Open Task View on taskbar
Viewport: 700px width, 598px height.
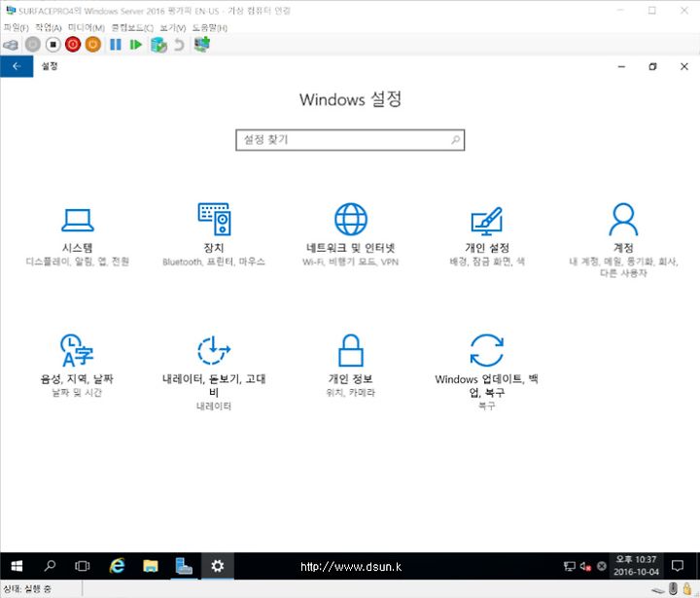(x=82, y=566)
